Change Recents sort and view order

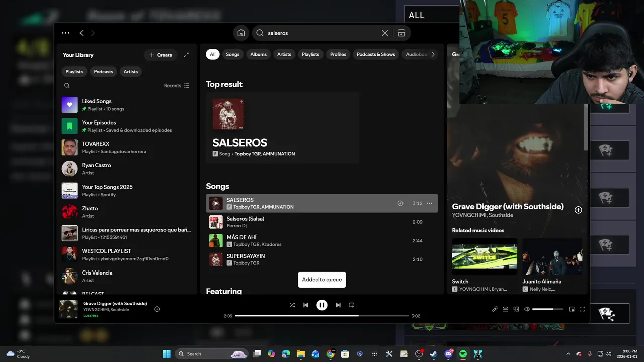(x=177, y=86)
